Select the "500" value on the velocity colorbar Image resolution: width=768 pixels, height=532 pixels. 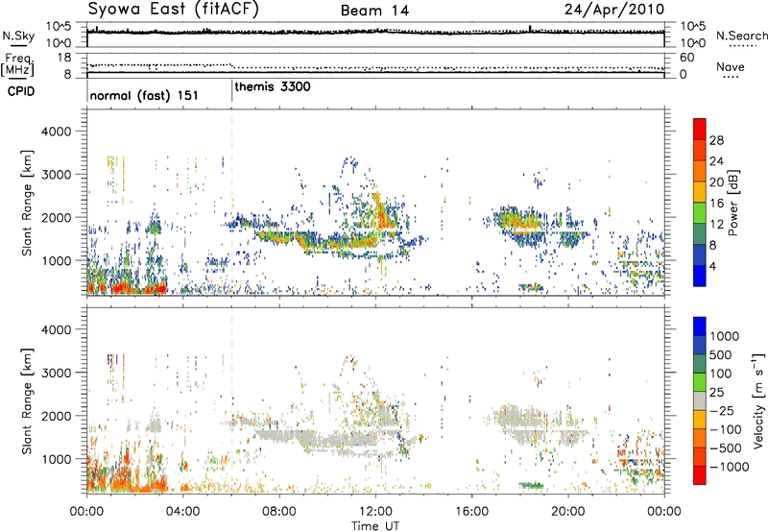[721, 355]
